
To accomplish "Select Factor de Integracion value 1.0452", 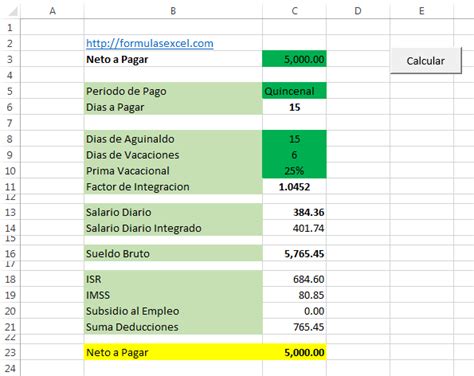I will click(x=294, y=187).
